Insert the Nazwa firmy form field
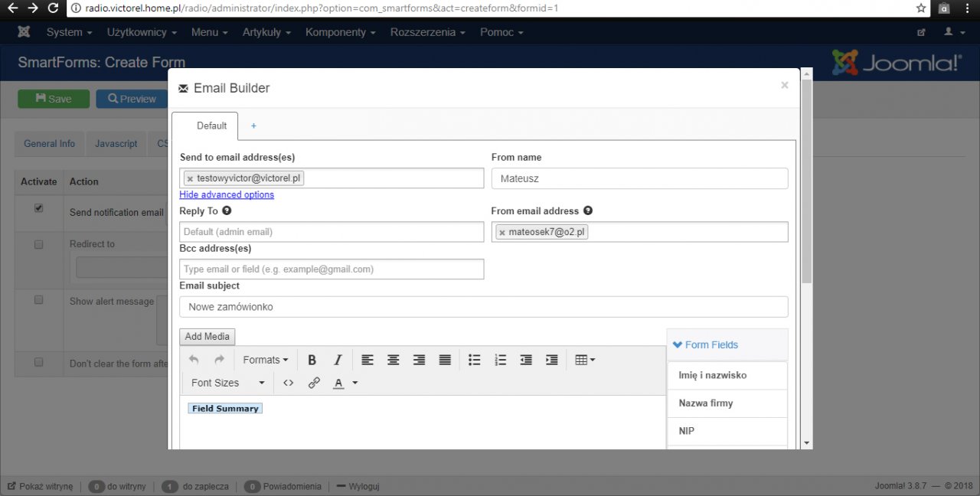Screen dimensions: 980x496 pos(727,403)
